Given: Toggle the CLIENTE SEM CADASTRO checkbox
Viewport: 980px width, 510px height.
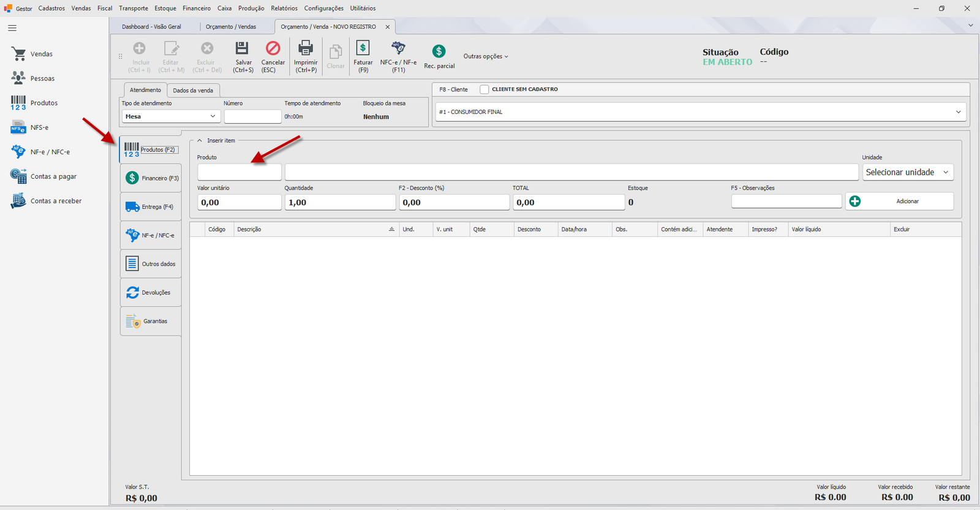Looking at the screenshot, I should pyautogui.click(x=484, y=89).
